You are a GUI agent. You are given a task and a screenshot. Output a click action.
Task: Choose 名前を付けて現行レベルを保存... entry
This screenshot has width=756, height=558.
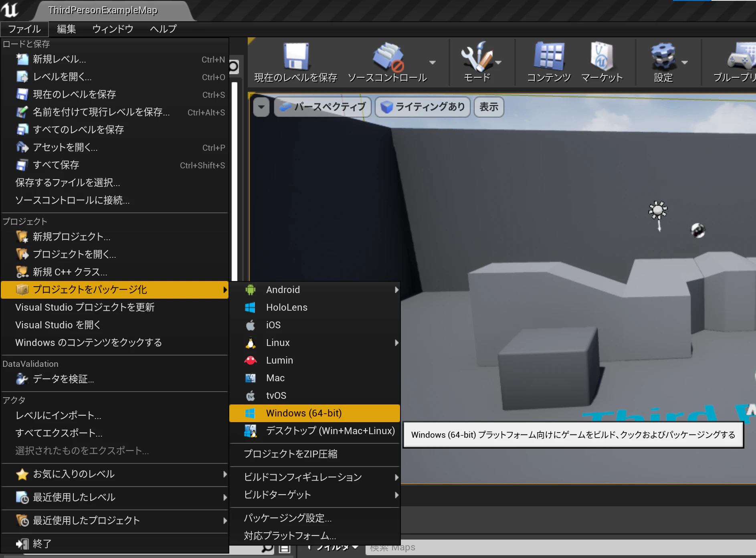(x=115, y=112)
